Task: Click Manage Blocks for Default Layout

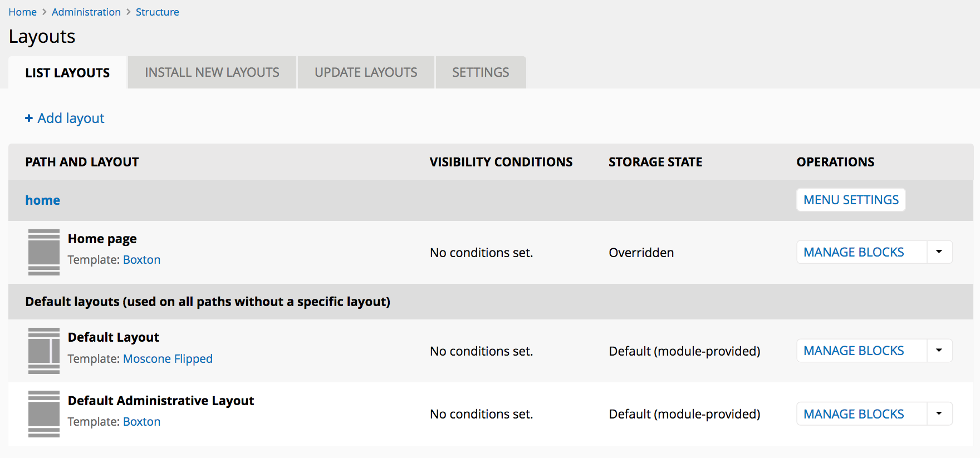Action: point(854,351)
